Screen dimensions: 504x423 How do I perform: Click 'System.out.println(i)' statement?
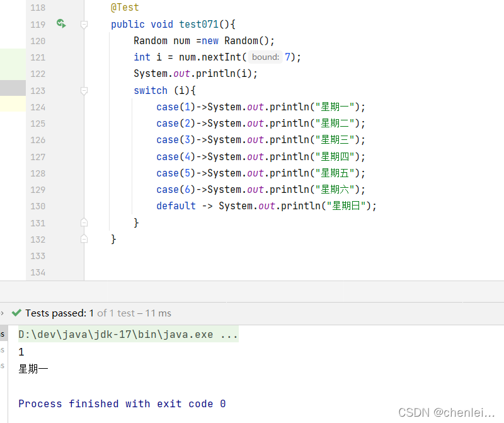[195, 74]
